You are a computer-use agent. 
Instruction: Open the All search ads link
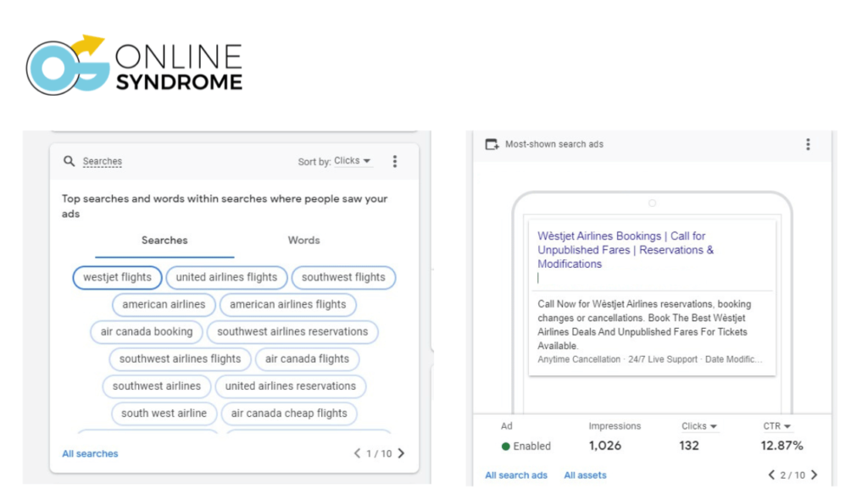(x=516, y=474)
